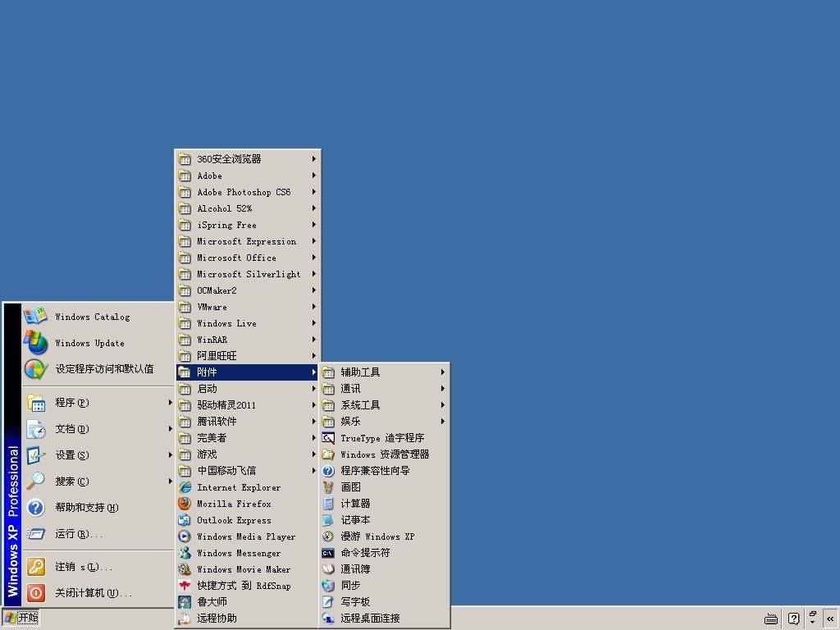Open the 文档(D) menu entry
Image resolution: width=840 pixels, height=630 pixels.
tap(98, 428)
